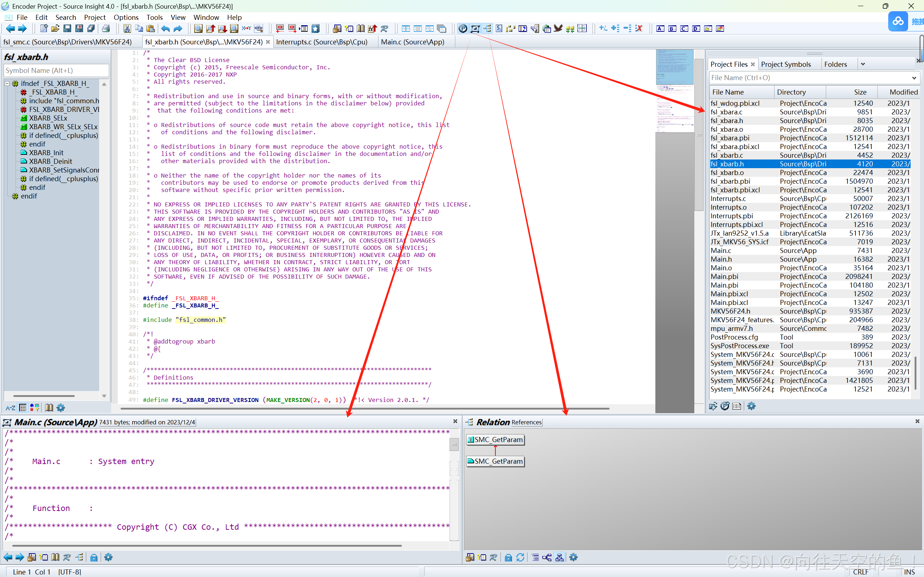Click the code overview minimap thumbnail
Image resolution: width=924 pixels, height=577 pixels.
(674, 91)
